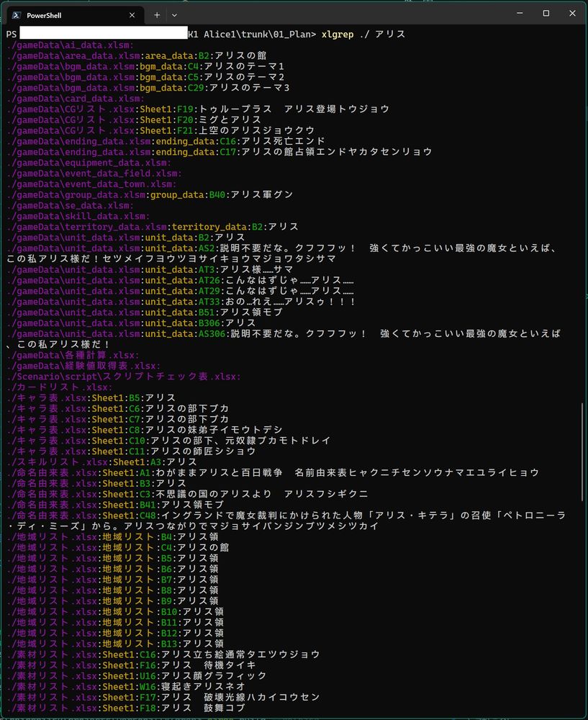Click the 命名由来表 A1 'わがままアリスと百日戦争' line
The width and height of the screenshot is (588, 720).
pyautogui.click(x=273, y=472)
